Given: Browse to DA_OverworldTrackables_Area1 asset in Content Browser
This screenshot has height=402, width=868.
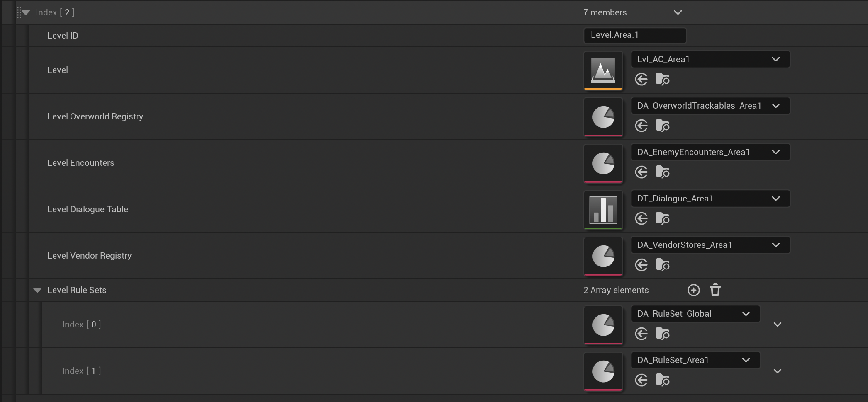Looking at the screenshot, I should tap(663, 126).
